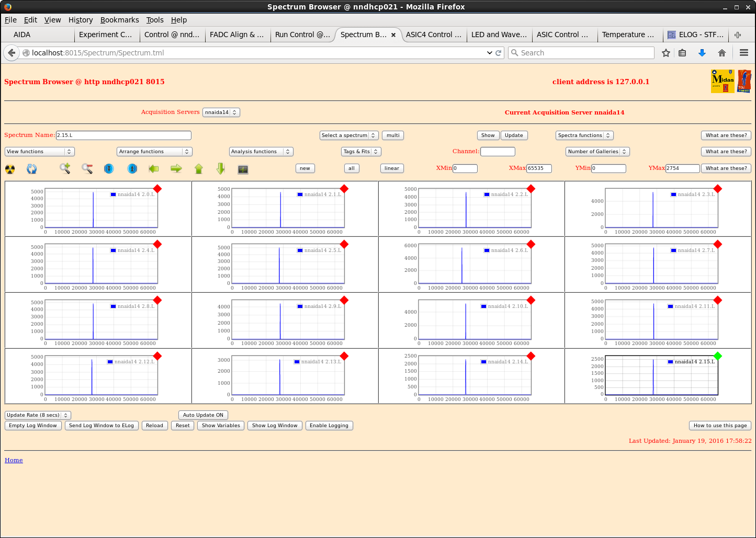Switch to the Run Control tab
This screenshot has height=538, width=756.
[302, 35]
